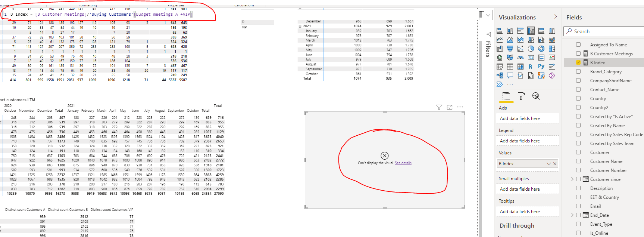Select the 100% stacked column chart visual
644x237 pixels.
[552, 31]
